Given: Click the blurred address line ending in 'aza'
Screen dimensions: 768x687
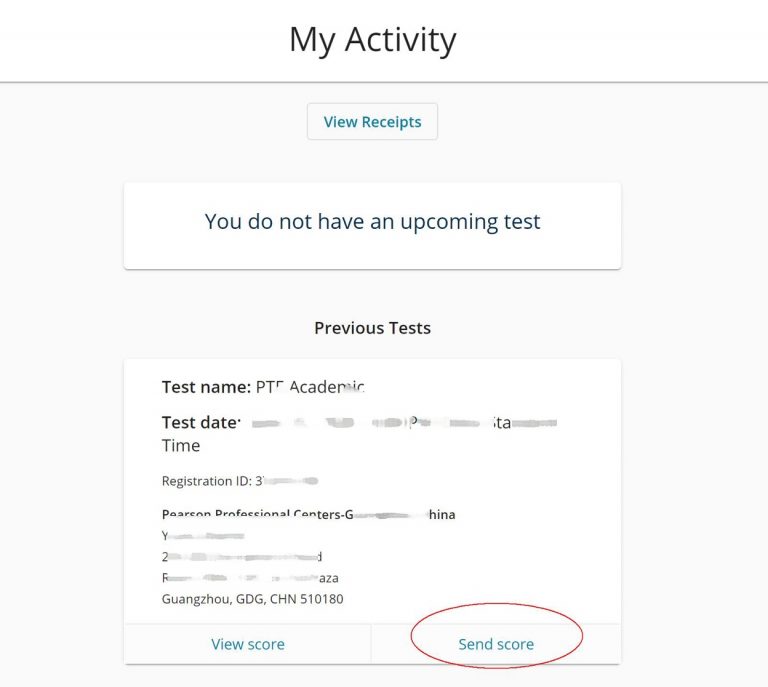Looking at the screenshot, I should [x=256, y=578].
